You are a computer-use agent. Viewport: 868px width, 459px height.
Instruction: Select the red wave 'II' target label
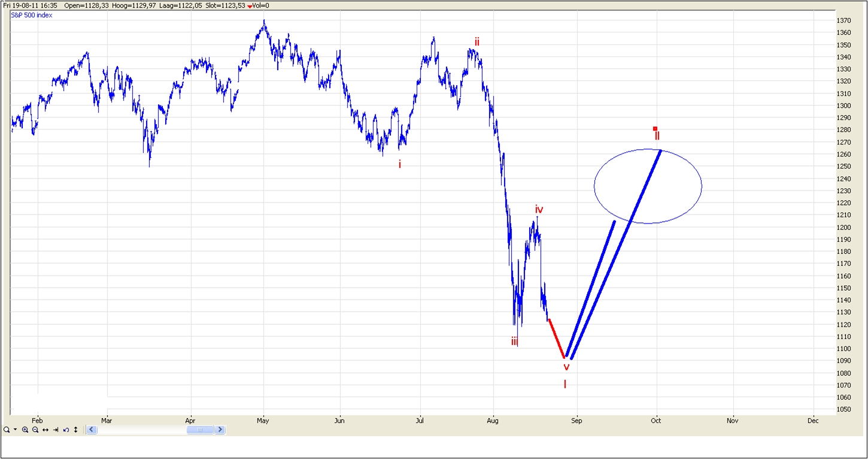[x=657, y=136]
